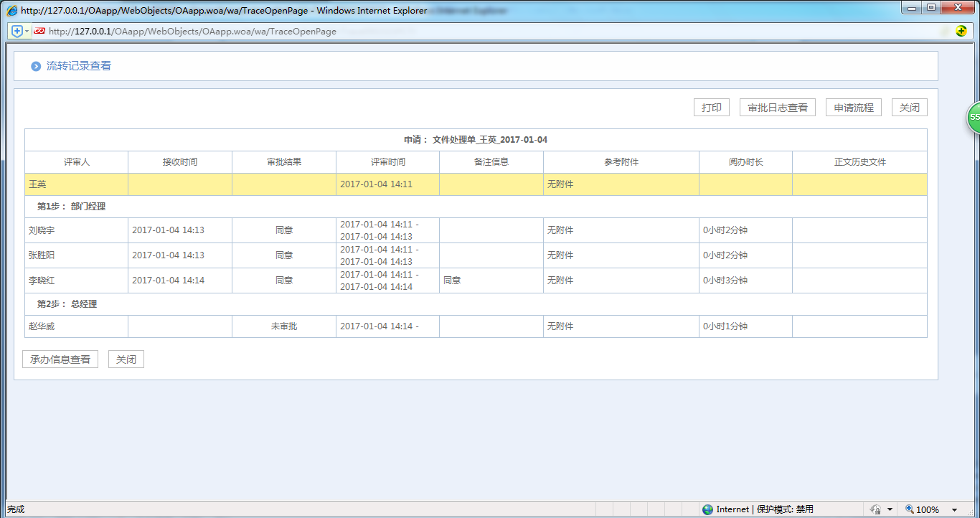Click the 完成 status bar text

coord(16,509)
